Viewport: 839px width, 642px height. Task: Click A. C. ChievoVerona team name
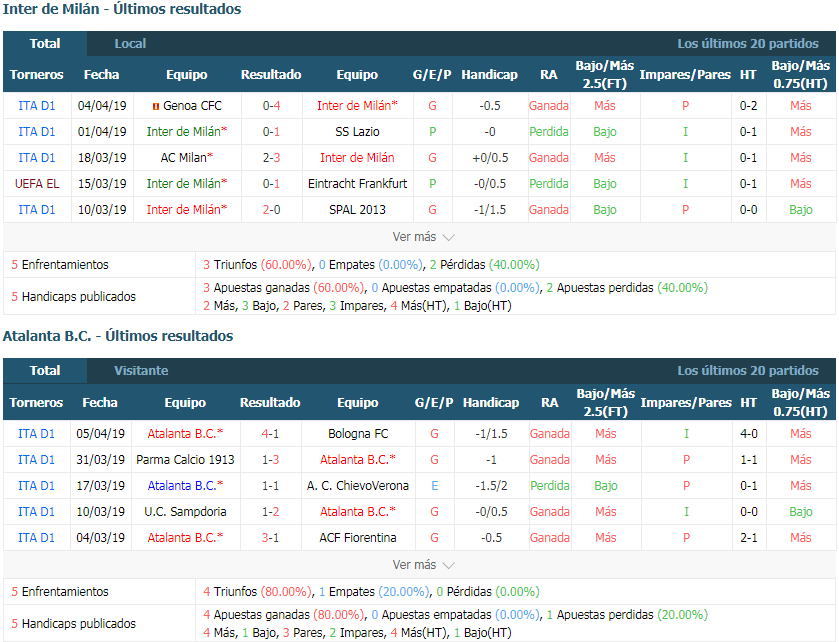(358, 486)
